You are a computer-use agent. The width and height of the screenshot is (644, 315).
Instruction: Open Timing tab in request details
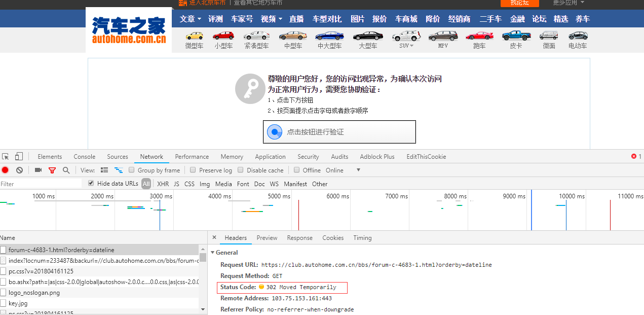[362, 238]
